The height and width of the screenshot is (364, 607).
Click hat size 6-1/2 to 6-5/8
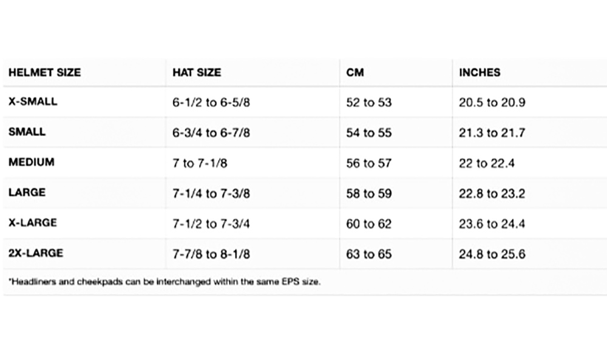click(211, 103)
